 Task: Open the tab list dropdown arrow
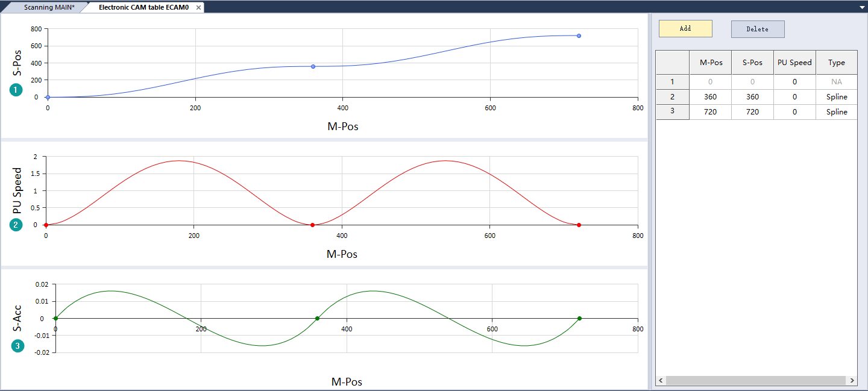(862, 7)
